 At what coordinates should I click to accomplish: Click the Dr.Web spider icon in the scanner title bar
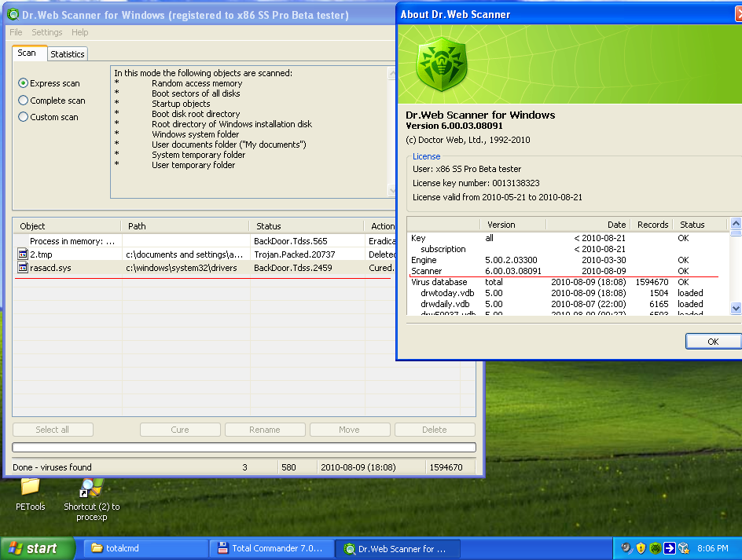[x=13, y=15]
